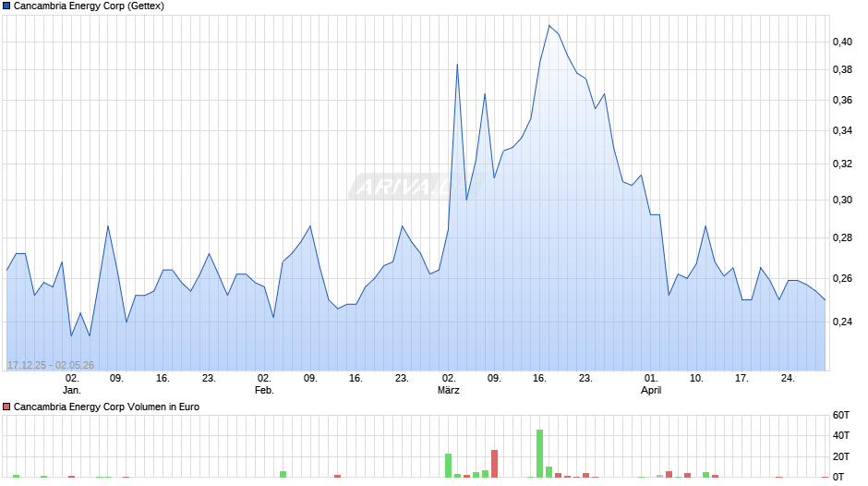Click the green volume bar around 2 March
Screen dimensions: 868x486
pos(449,466)
